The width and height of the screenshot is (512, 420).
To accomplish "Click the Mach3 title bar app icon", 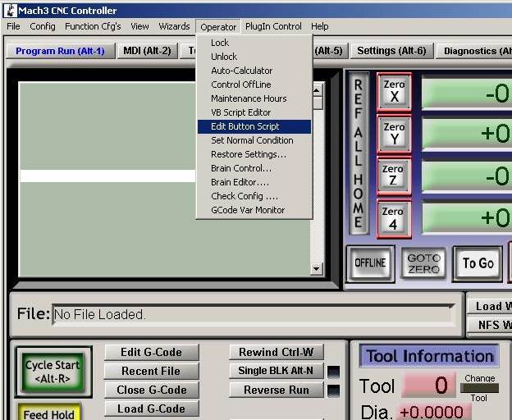I will click(x=9, y=11).
